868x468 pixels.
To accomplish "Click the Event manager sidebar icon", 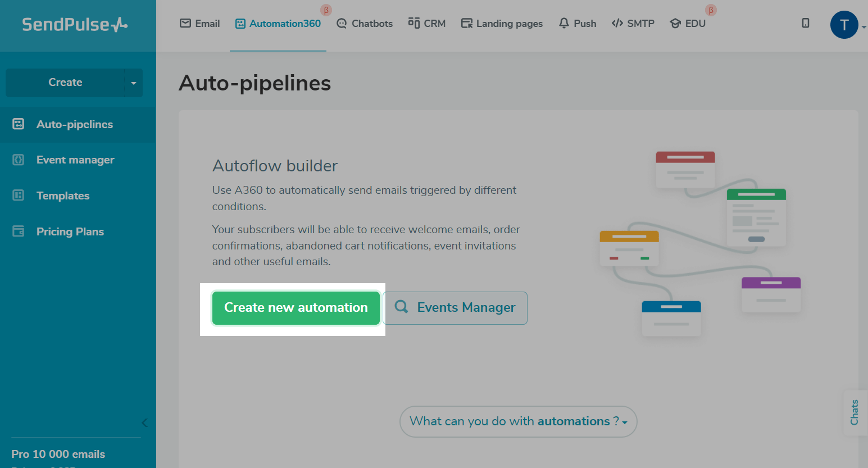I will pyautogui.click(x=19, y=160).
